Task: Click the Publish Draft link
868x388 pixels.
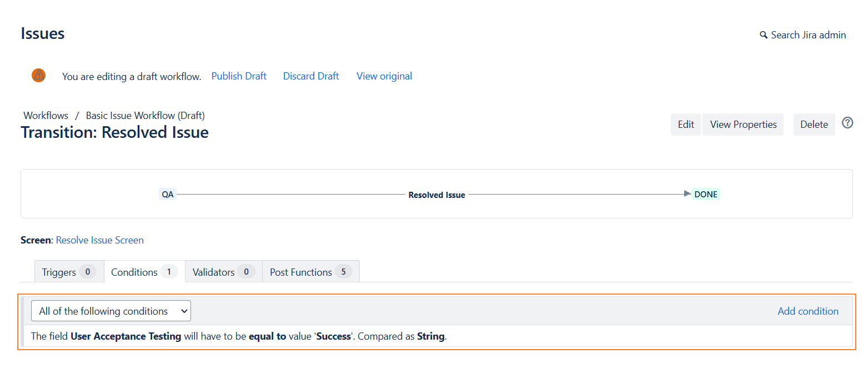Action: click(x=239, y=76)
